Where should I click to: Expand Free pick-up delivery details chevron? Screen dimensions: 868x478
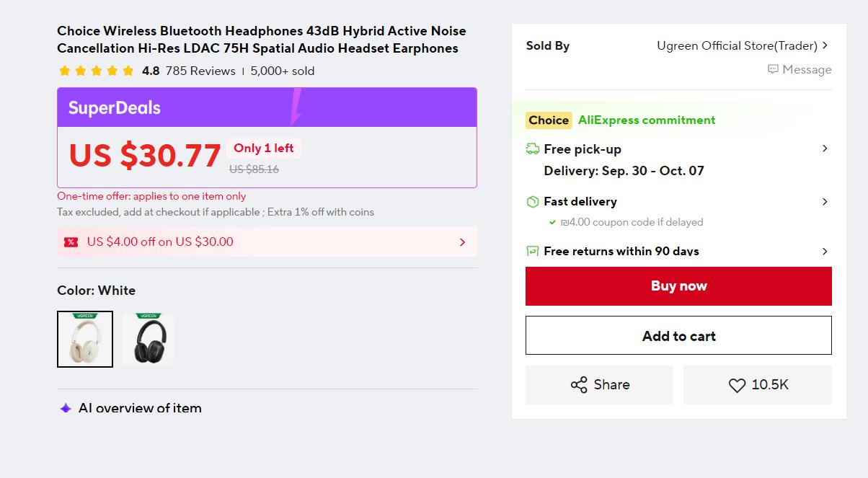coord(825,149)
